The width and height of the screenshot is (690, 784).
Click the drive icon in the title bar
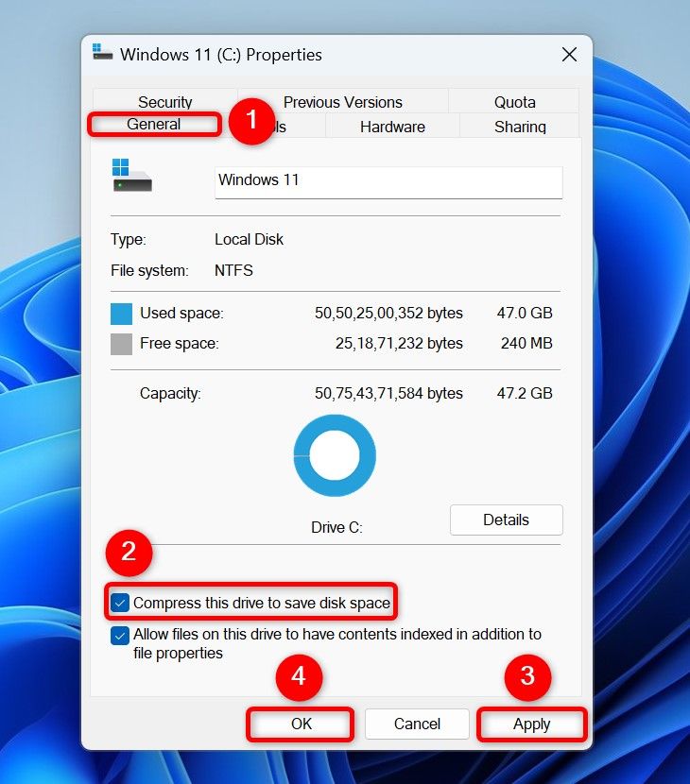[x=103, y=53]
